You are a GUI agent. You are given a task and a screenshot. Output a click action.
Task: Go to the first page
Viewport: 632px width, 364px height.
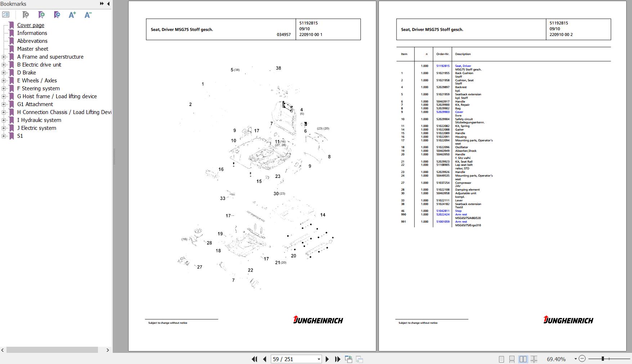coord(254,359)
